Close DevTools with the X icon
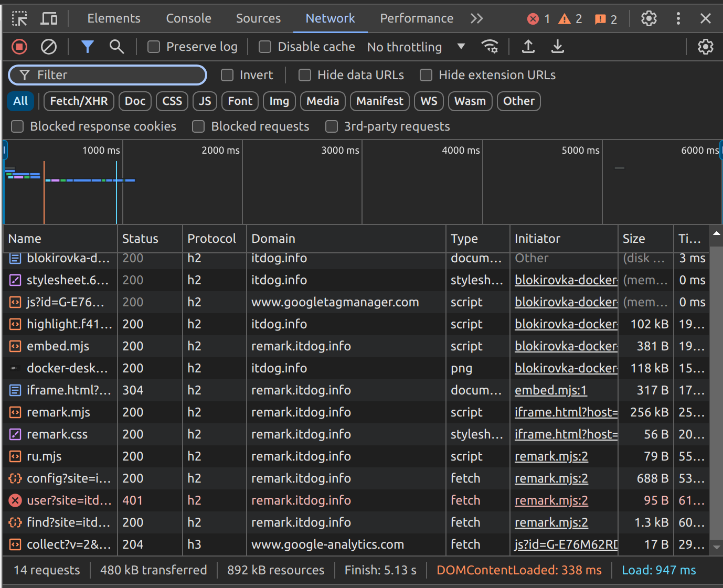The image size is (723, 588). pyautogui.click(x=706, y=19)
